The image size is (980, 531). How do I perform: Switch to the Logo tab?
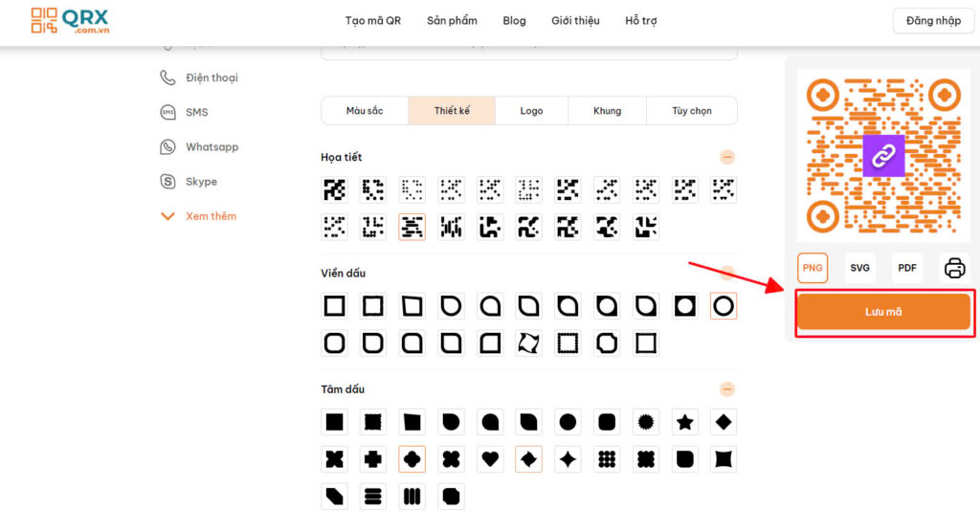click(x=531, y=111)
